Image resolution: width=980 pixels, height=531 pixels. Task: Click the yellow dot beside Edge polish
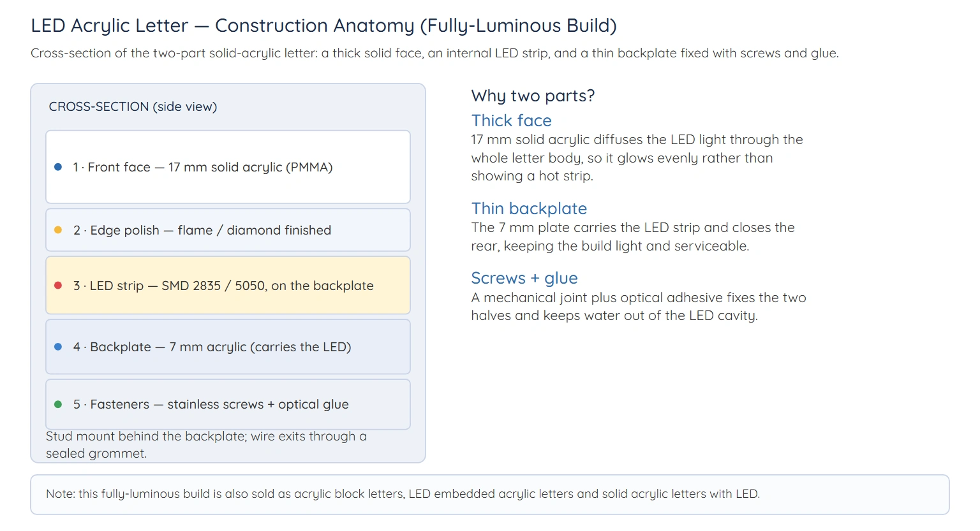coord(58,230)
